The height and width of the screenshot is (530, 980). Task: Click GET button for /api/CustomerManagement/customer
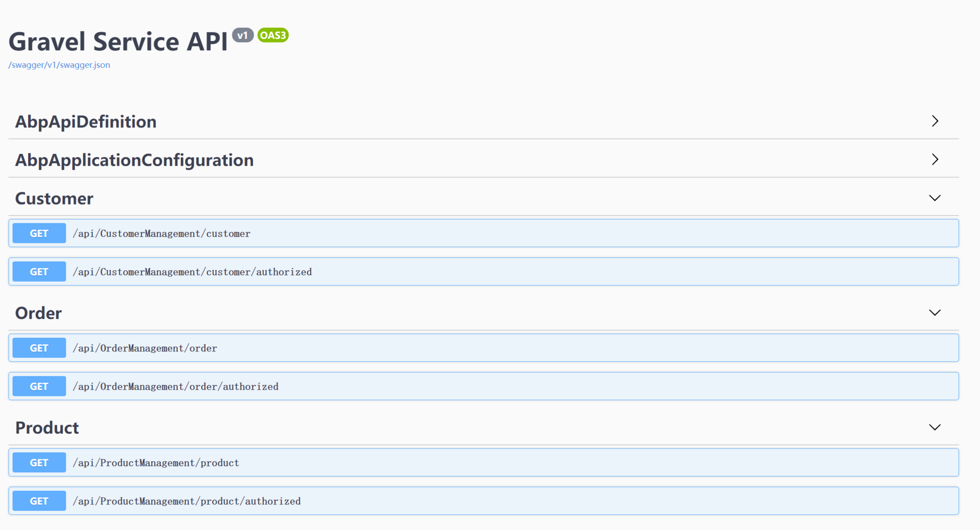point(39,233)
